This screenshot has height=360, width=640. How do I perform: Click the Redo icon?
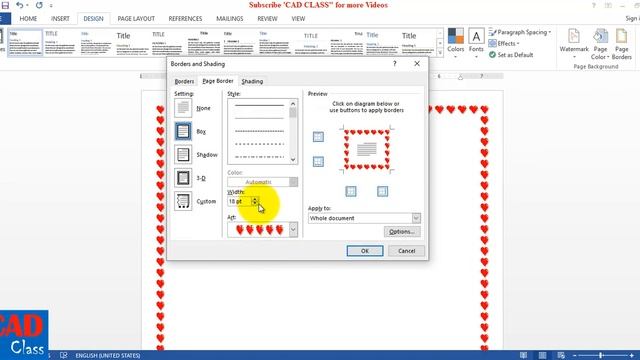click(39, 5)
